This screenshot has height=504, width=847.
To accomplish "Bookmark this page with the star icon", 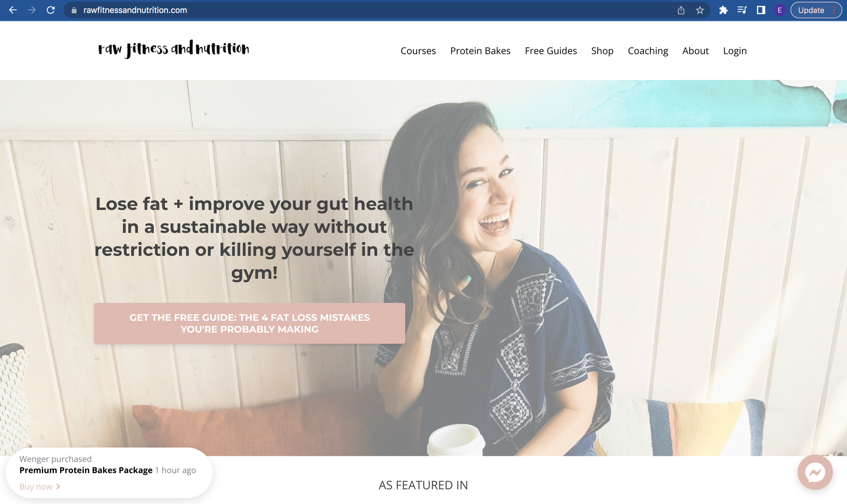I will 700,10.
